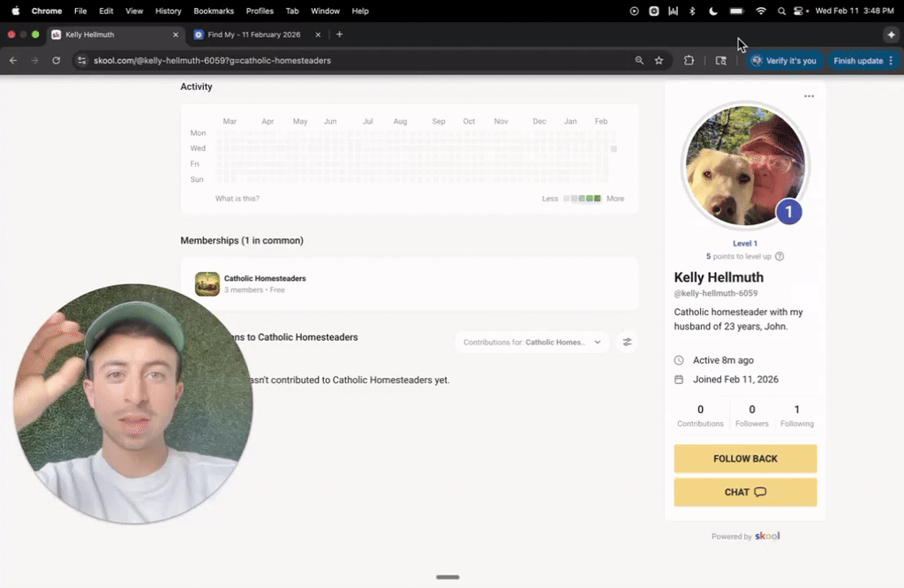The height and width of the screenshot is (588, 904).
Task: Open the Finish update options kebab menu
Action: tap(889, 60)
